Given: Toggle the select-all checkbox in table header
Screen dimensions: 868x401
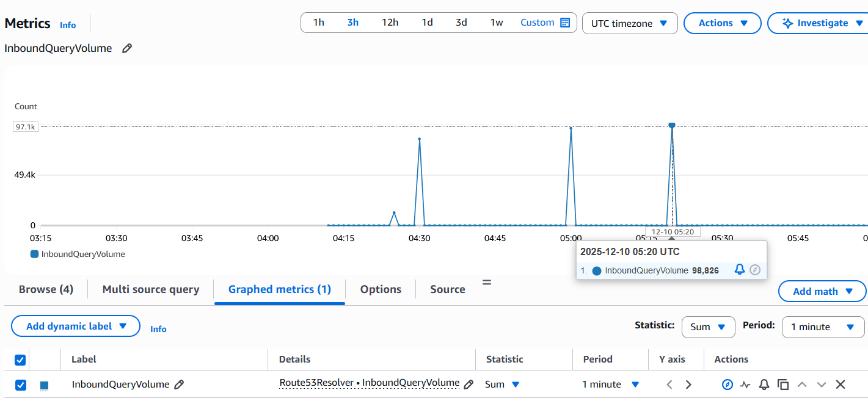Looking at the screenshot, I should pos(20,360).
